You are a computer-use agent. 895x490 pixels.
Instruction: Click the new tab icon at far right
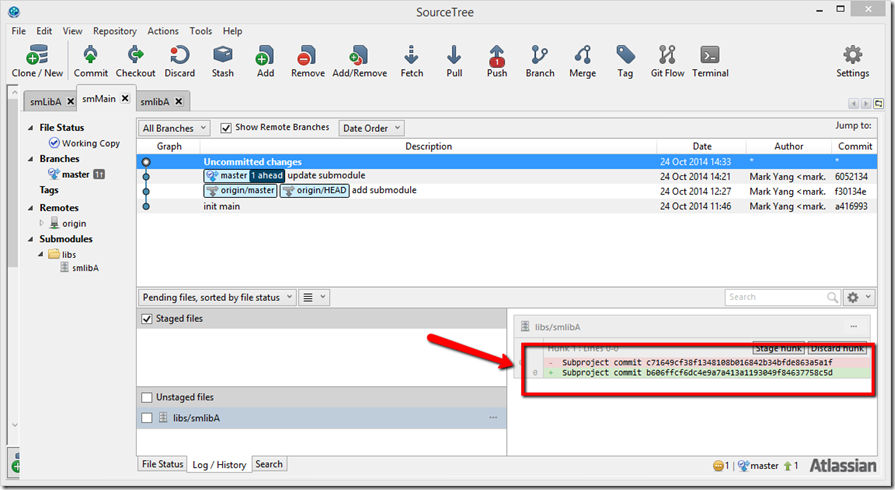coord(878,103)
